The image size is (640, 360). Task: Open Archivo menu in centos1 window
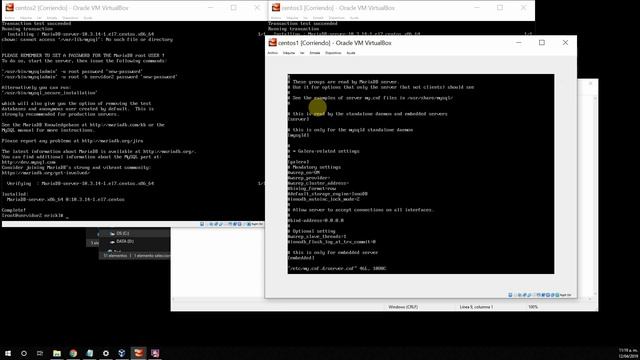272,53
